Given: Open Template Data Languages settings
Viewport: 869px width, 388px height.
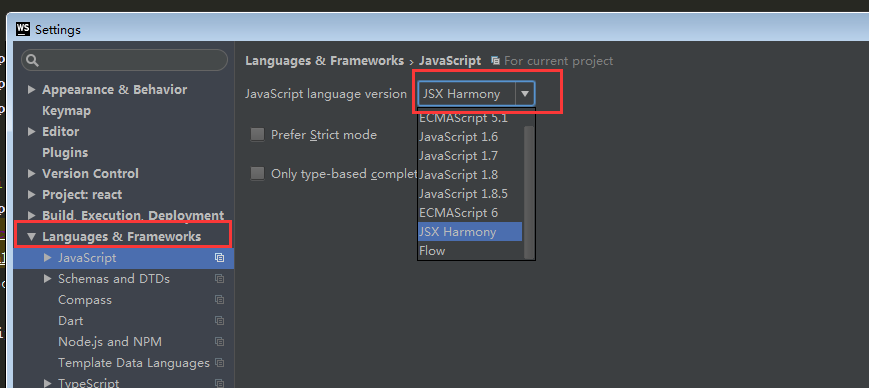Looking at the screenshot, I should (x=134, y=363).
